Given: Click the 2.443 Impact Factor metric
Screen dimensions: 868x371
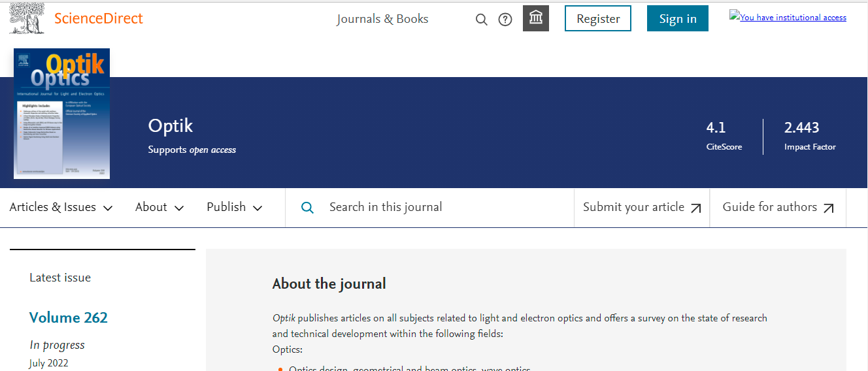Looking at the screenshot, I should (x=802, y=128).
